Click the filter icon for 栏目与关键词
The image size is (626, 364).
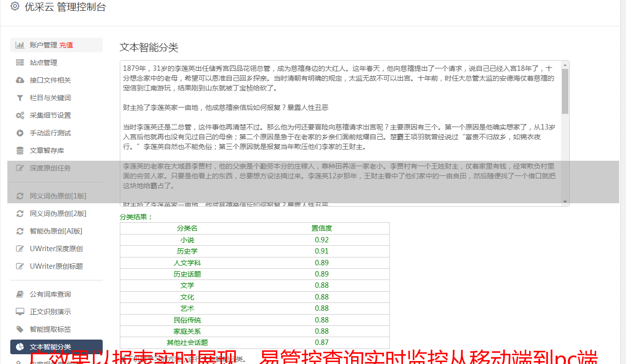click(20, 98)
